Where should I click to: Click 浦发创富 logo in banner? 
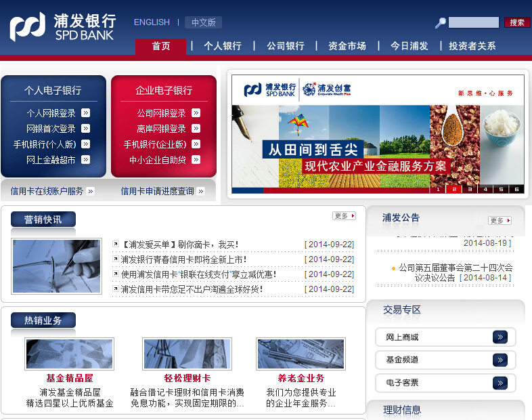(326, 89)
